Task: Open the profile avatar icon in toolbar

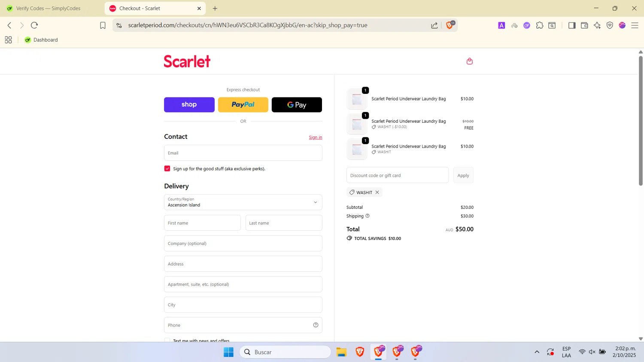Action: [x=622, y=25]
